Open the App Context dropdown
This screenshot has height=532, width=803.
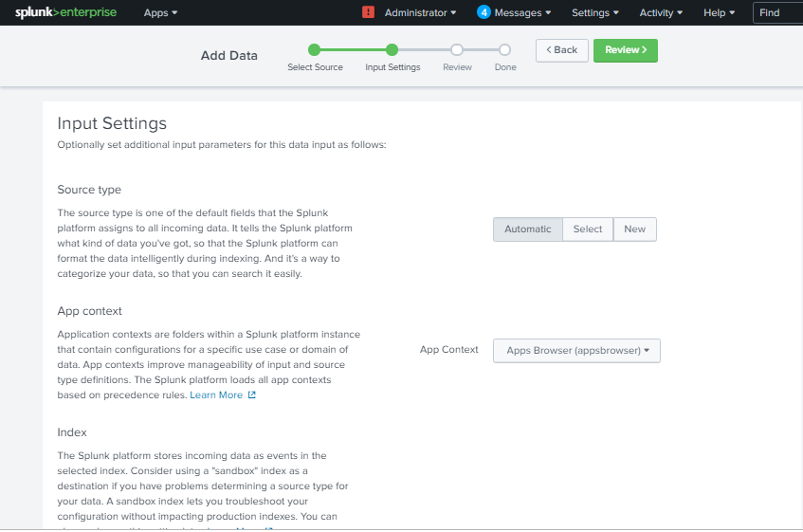coord(576,351)
